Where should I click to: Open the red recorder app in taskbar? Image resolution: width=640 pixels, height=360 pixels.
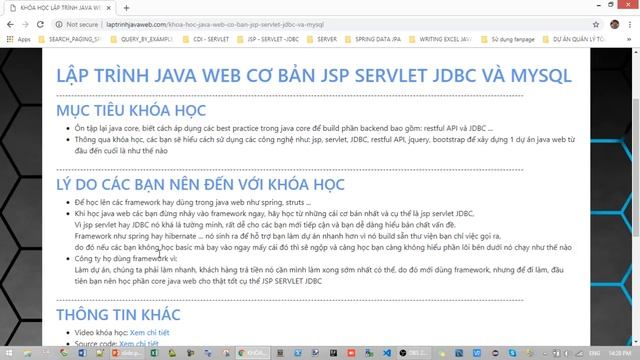click(351, 353)
